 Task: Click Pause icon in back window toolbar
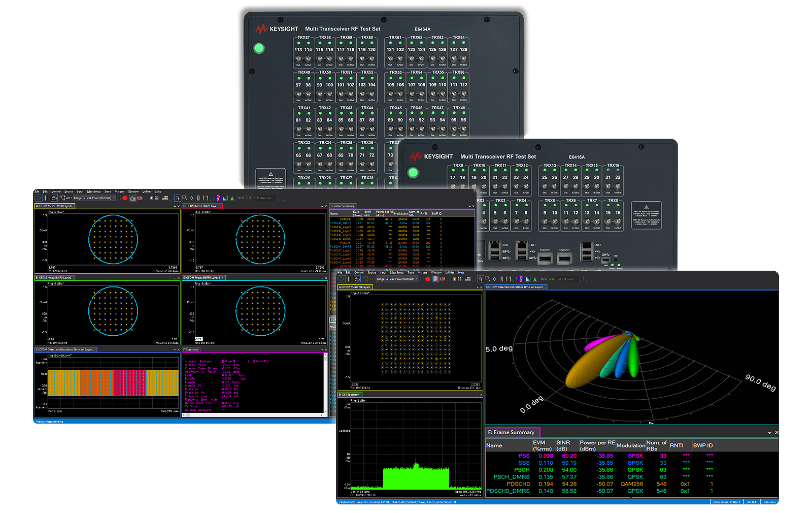[46, 198]
